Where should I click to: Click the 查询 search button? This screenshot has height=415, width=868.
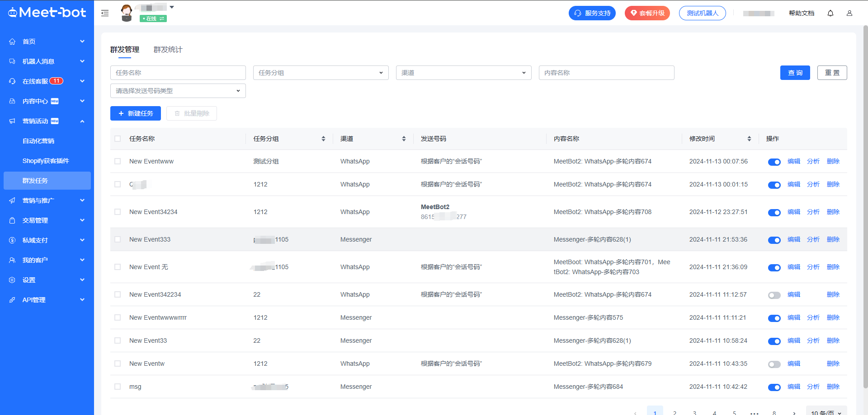point(795,73)
